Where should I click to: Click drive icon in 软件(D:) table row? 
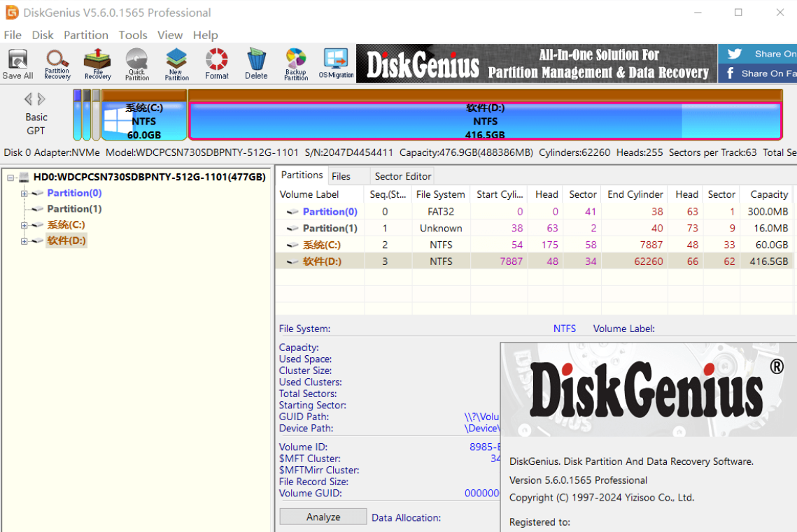[292, 262]
